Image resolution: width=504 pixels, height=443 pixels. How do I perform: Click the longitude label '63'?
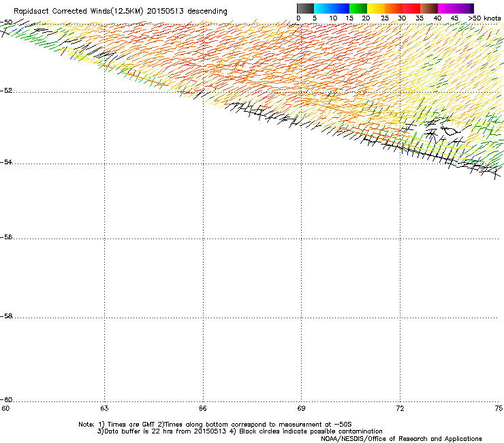point(104,408)
